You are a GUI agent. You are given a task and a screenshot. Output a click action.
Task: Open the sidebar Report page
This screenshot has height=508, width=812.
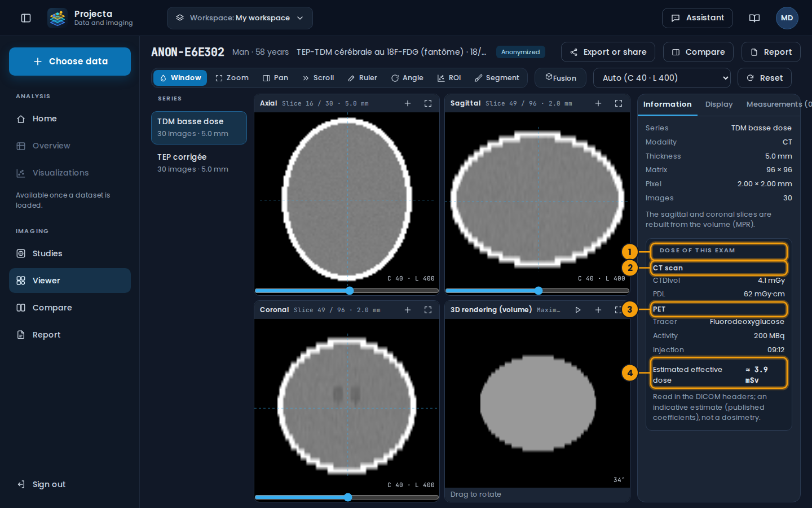click(x=70, y=335)
